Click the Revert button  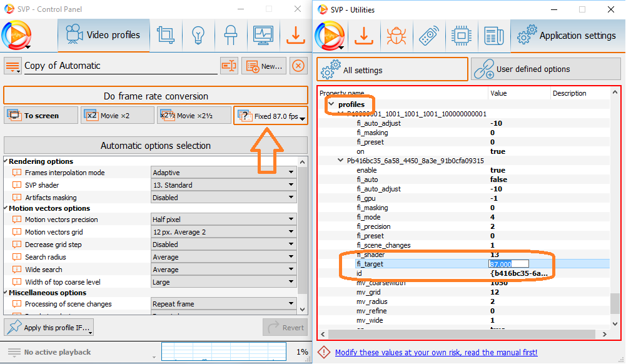pos(285,327)
